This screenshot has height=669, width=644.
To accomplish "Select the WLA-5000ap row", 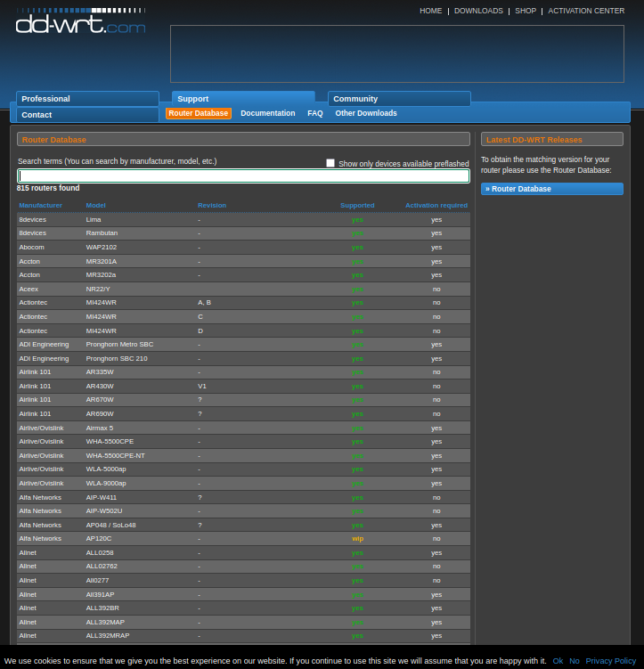I will tap(243, 469).
